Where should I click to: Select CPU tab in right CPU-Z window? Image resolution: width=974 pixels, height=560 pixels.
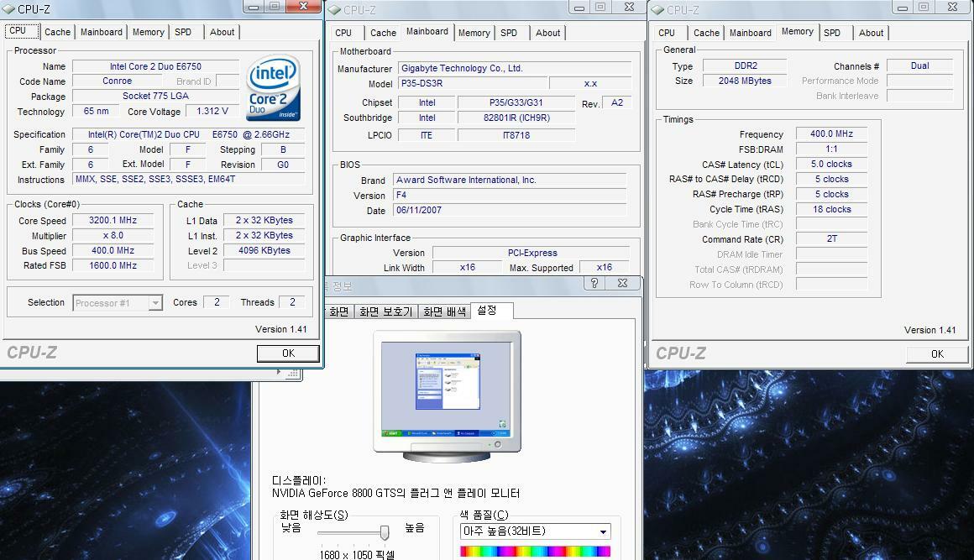coord(667,33)
